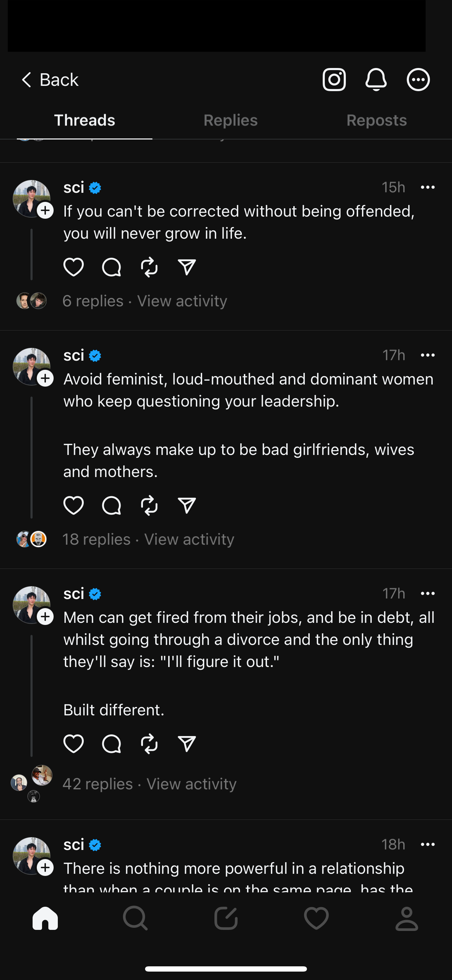Open more options for the 18h post

point(428,844)
